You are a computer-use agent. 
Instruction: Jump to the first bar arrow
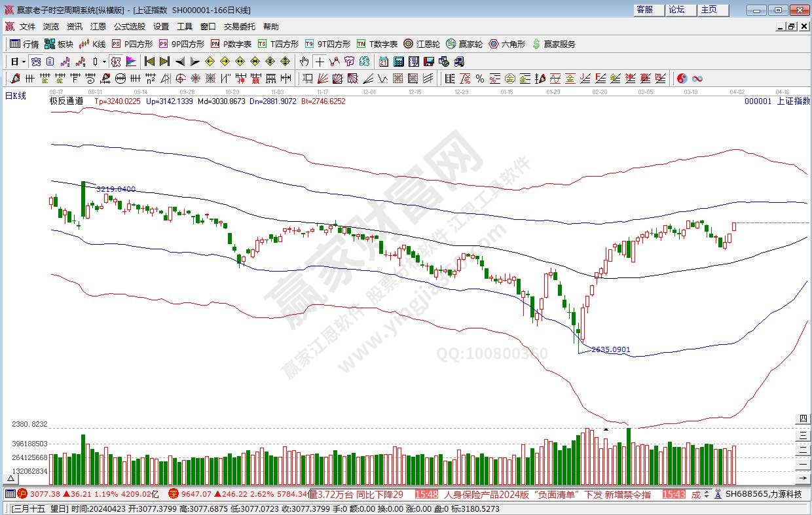tap(149, 62)
